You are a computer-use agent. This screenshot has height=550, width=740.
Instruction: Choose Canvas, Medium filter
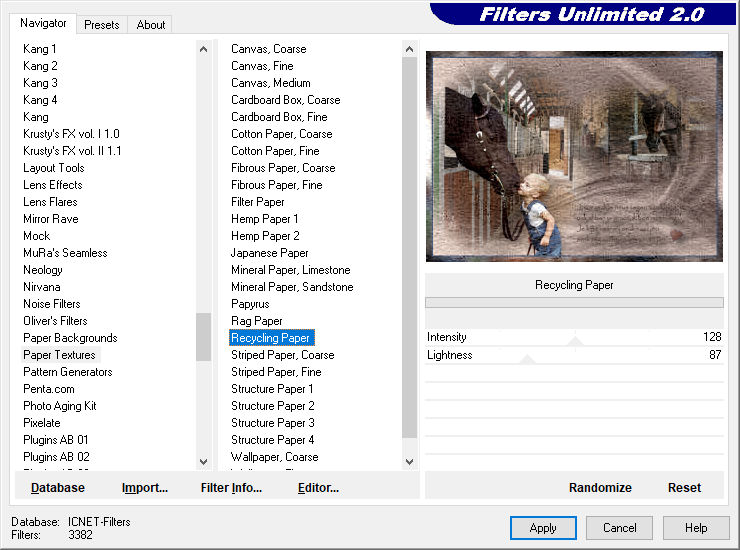coord(271,83)
